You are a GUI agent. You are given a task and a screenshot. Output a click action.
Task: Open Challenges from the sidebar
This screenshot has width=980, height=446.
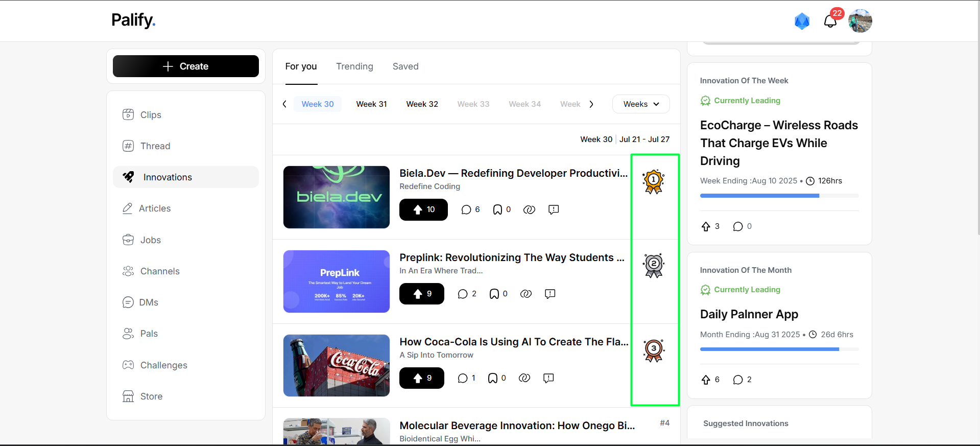point(186,365)
